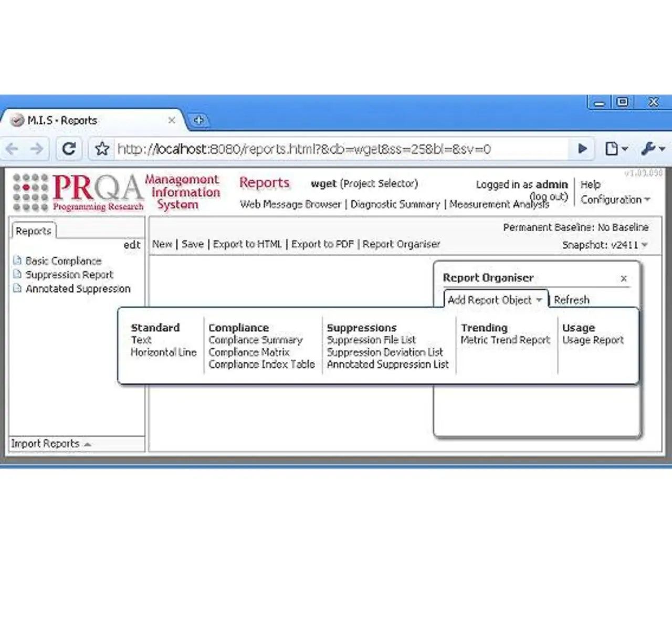Choose Compliance Matrix from the menu
Viewport: 672px width, 625px height.
tap(249, 352)
